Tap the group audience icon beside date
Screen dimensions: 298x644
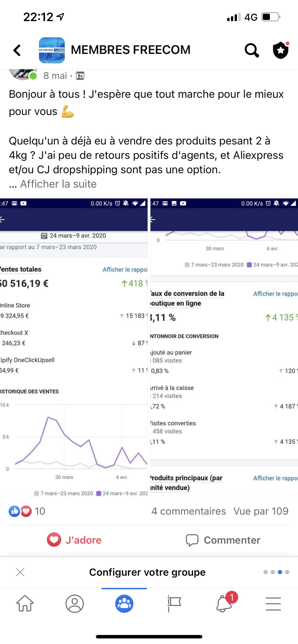pos(80,76)
